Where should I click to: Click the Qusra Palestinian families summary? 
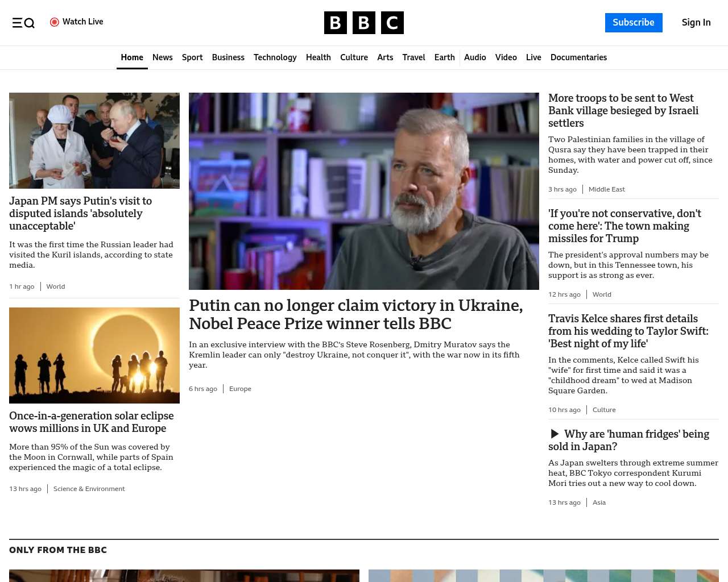(x=630, y=155)
